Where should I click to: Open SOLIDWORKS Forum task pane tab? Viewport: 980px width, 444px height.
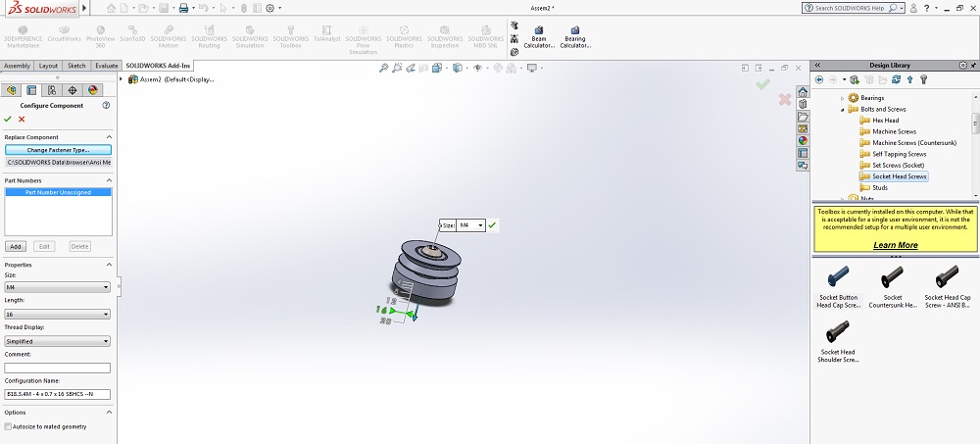pyautogui.click(x=803, y=165)
